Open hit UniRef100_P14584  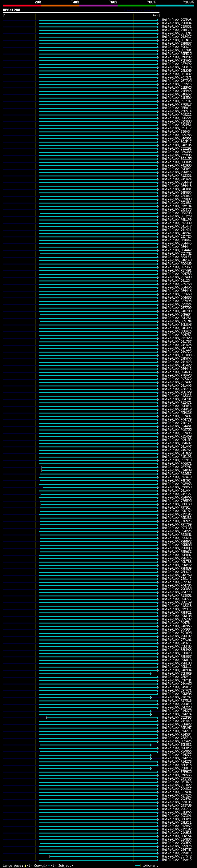(x=177, y=735)
